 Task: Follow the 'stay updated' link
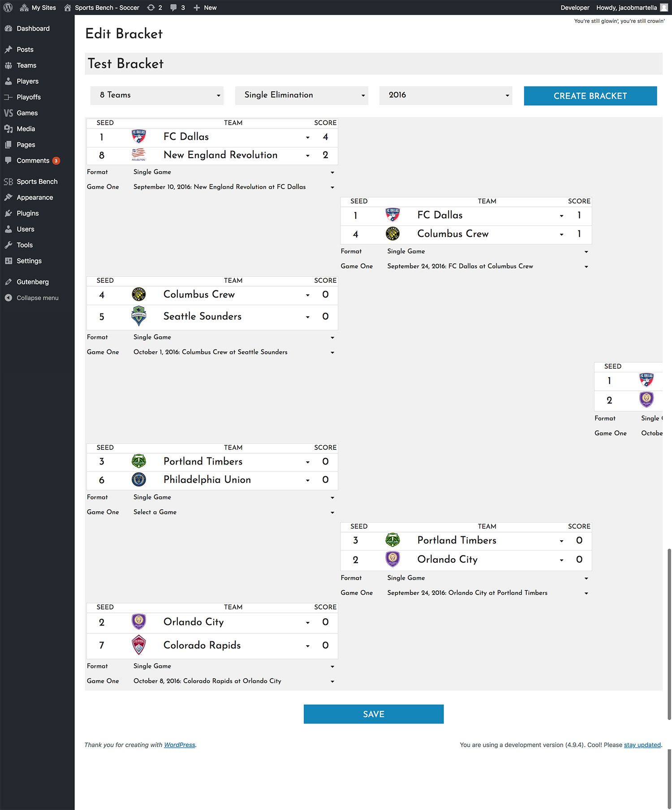[642, 745]
